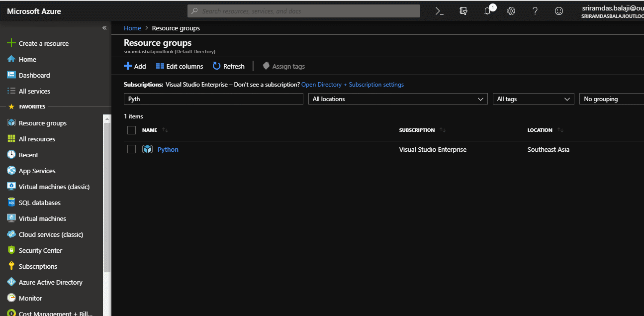Image resolution: width=644 pixels, height=316 pixels.
Task: Click the Visual Studio Enterprise subscription cell
Action: [433, 149]
